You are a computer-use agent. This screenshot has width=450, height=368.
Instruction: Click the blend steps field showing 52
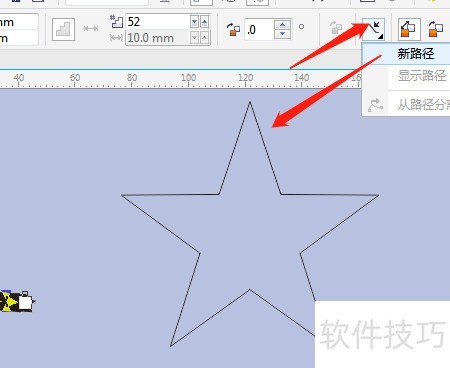point(157,22)
